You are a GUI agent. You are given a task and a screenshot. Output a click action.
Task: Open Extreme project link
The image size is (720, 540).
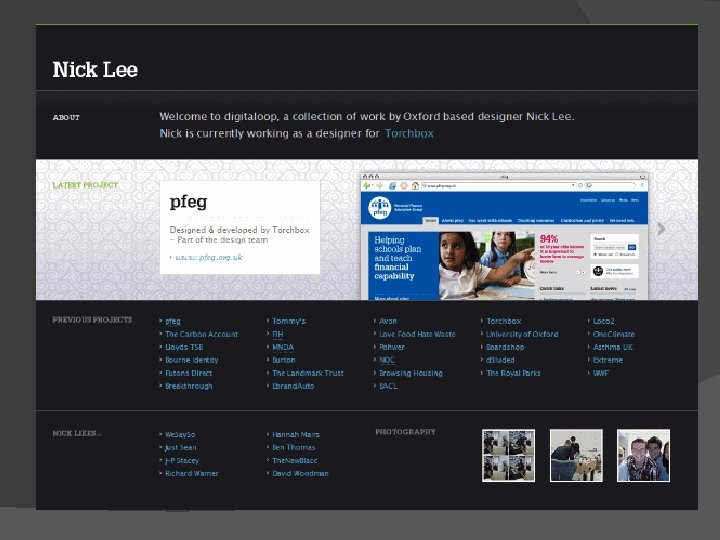tap(608, 360)
